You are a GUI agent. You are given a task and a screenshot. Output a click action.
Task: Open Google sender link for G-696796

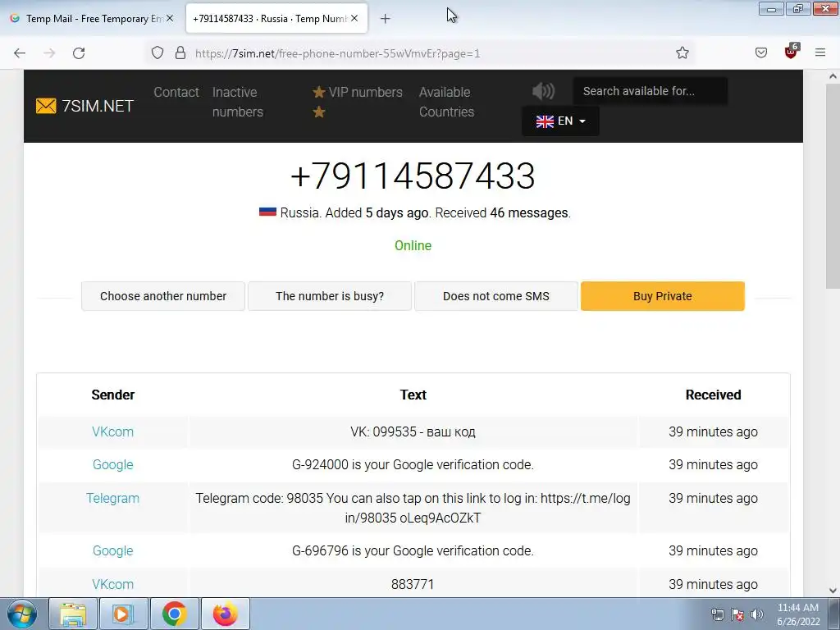pyautogui.click(x=112, y=550)
